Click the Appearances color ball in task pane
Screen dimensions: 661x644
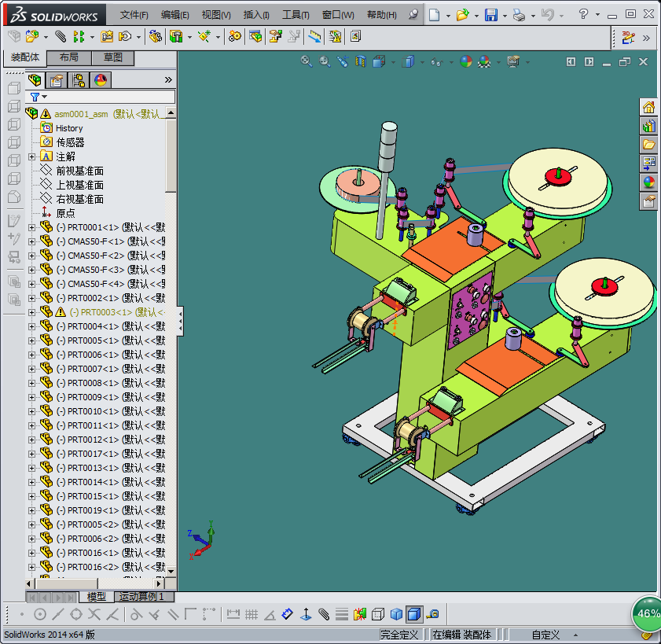pyautogui.click(x=648, y=182)
